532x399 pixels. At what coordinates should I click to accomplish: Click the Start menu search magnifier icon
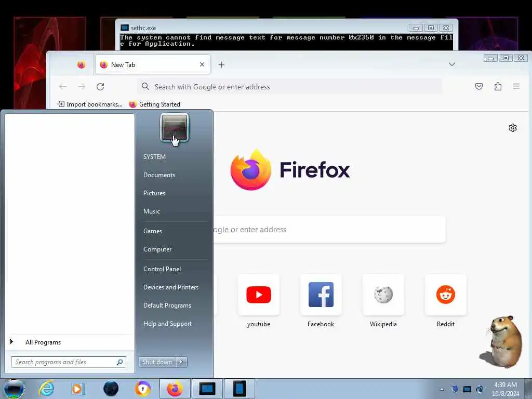[120, 362]
